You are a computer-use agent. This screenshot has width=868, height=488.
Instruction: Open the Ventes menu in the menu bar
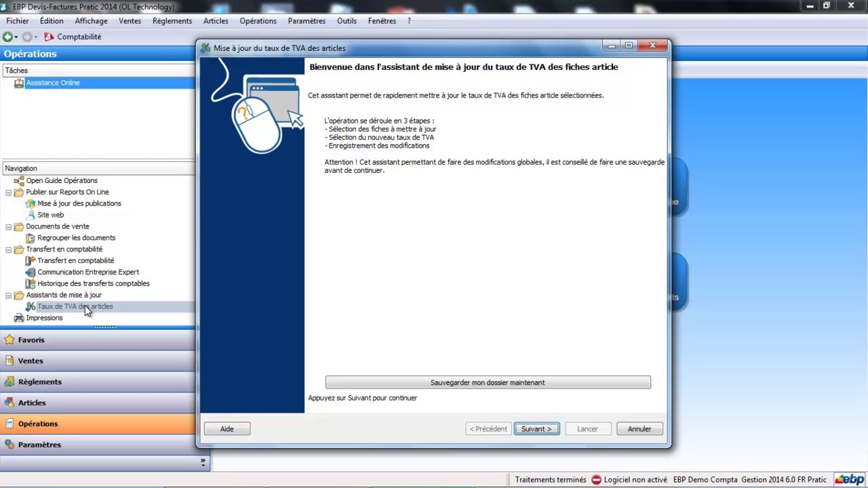pyautogui.click(x=130, y=21)
